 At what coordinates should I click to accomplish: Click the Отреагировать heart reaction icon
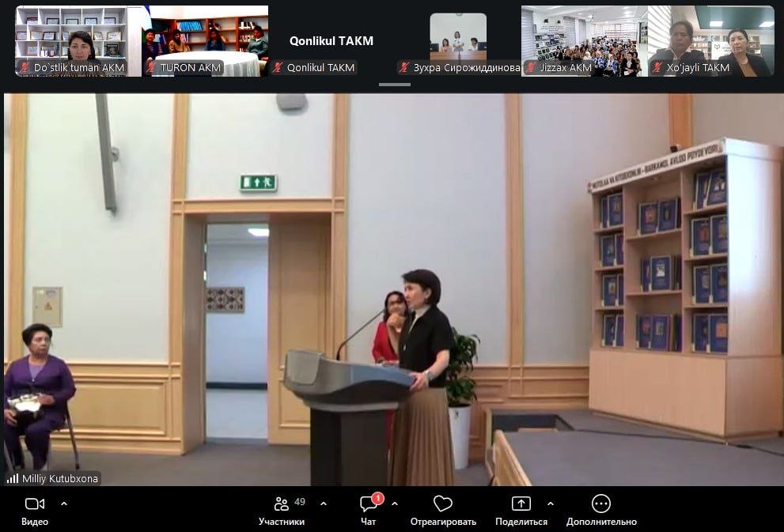point(443,504)
